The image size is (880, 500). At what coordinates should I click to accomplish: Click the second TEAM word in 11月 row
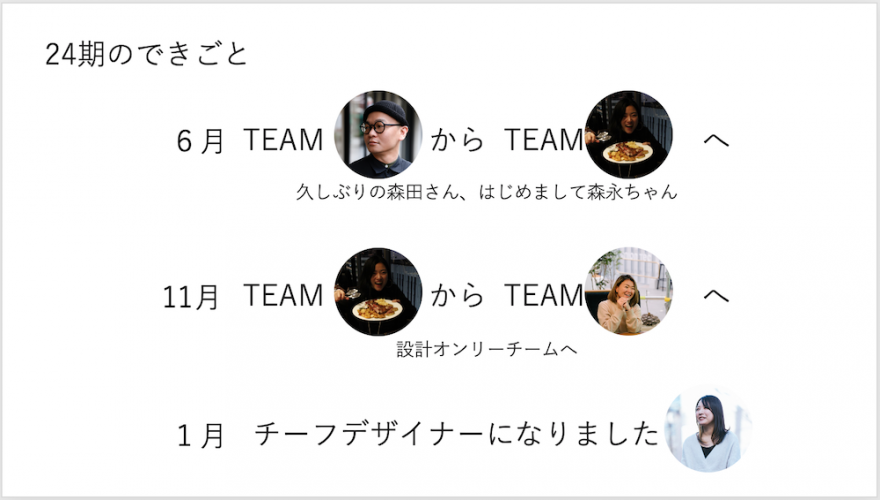[x=544, y=295]
